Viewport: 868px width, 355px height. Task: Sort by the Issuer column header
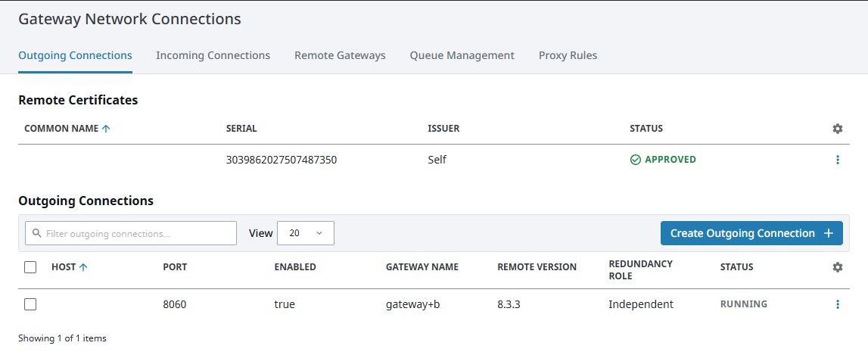pos(444,129)
